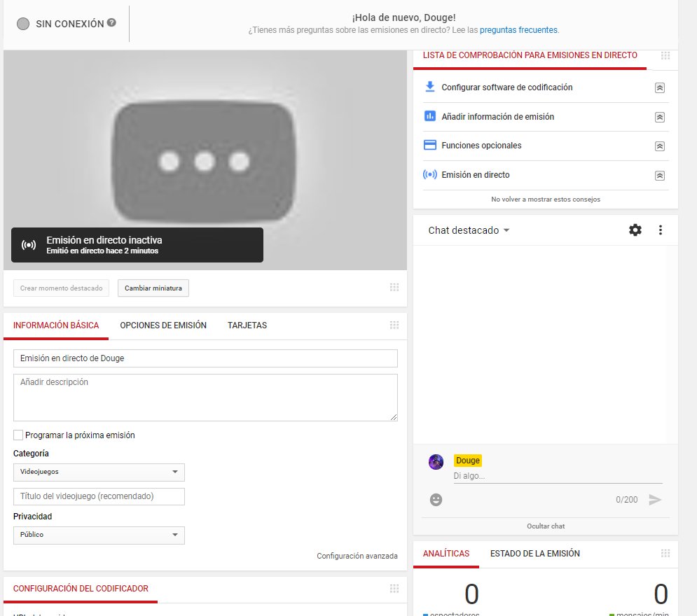Open the Chat destacado dropdown

click(x=469, y=230)
